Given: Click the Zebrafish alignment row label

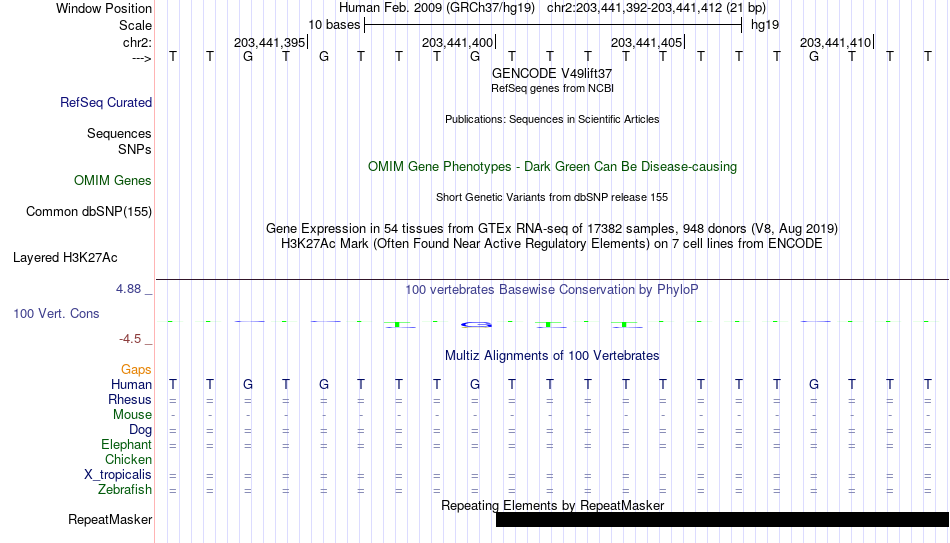Looking at the screenshot, I should click(x=125, y=490).
